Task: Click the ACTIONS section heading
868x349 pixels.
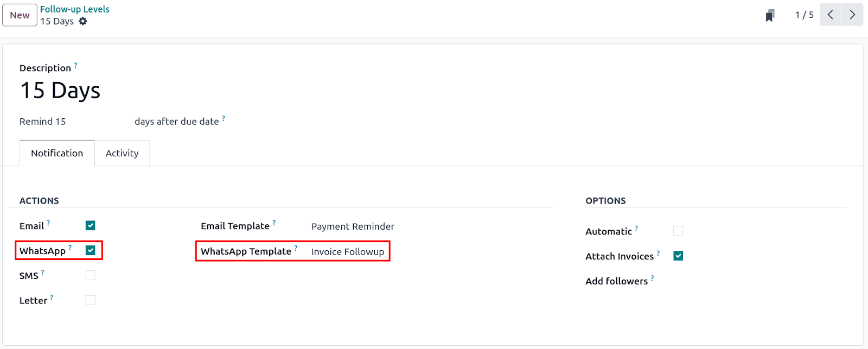Action: (x=39, y=201)
